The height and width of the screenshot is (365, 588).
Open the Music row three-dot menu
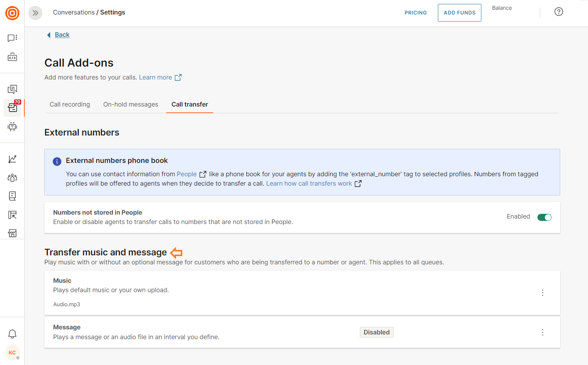pos(543,293)
